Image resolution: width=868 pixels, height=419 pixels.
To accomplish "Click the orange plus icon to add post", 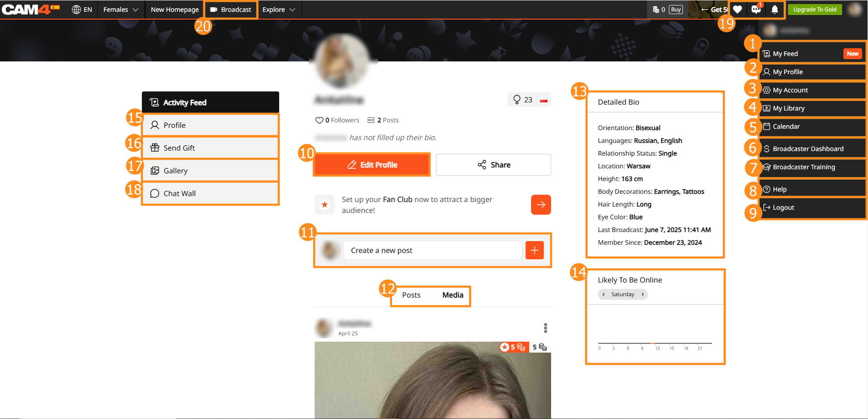I will (534, 250).
